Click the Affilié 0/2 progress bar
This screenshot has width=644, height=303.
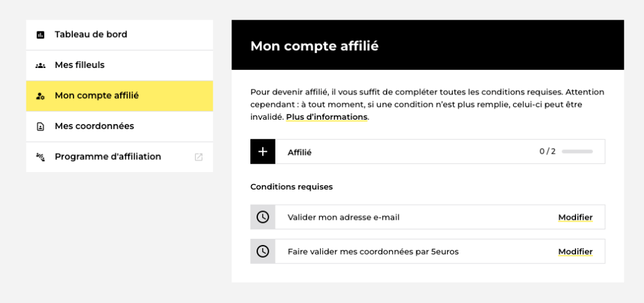(x=577, y=152)
